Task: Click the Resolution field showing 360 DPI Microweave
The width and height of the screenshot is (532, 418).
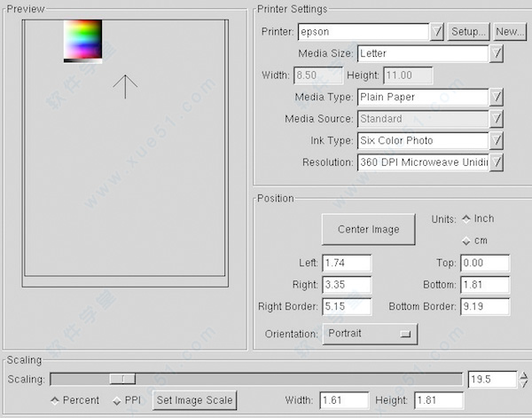Action: [x=423, y=162]
